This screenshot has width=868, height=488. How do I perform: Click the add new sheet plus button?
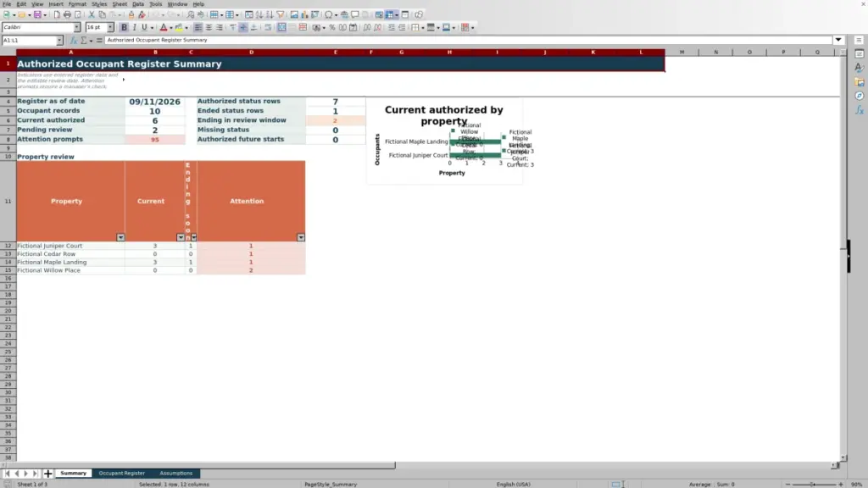point(48,474)
